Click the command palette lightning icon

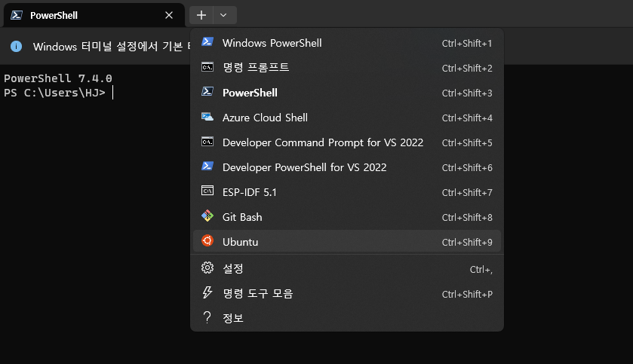click(x=207, y=292)
